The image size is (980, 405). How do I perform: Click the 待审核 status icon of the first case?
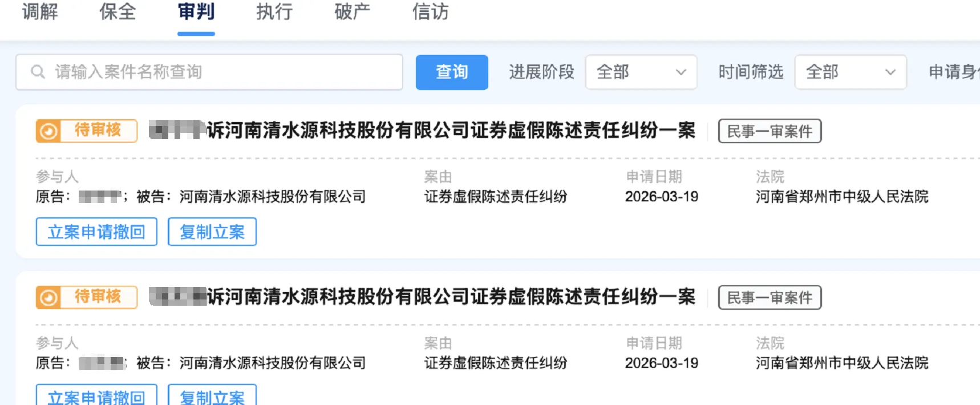coord(48,131)
